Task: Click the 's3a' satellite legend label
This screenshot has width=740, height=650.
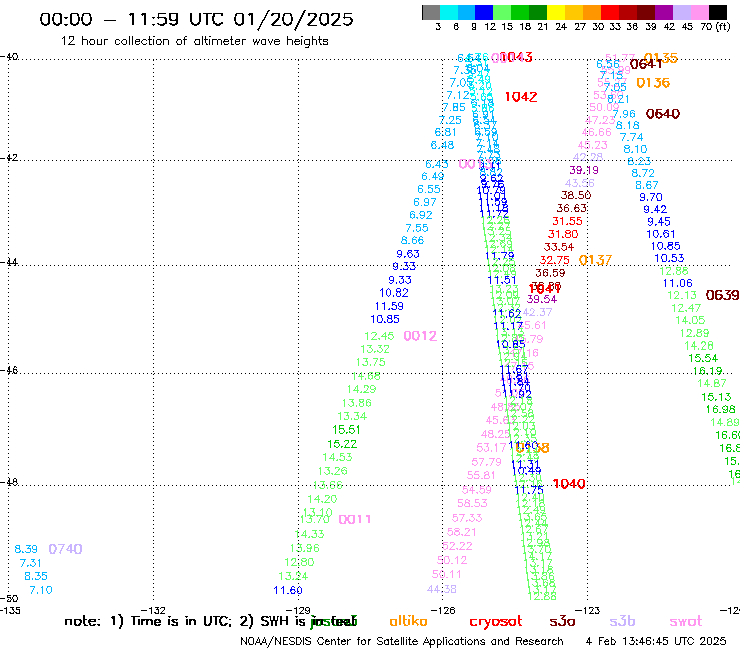Action: [563, 622]
